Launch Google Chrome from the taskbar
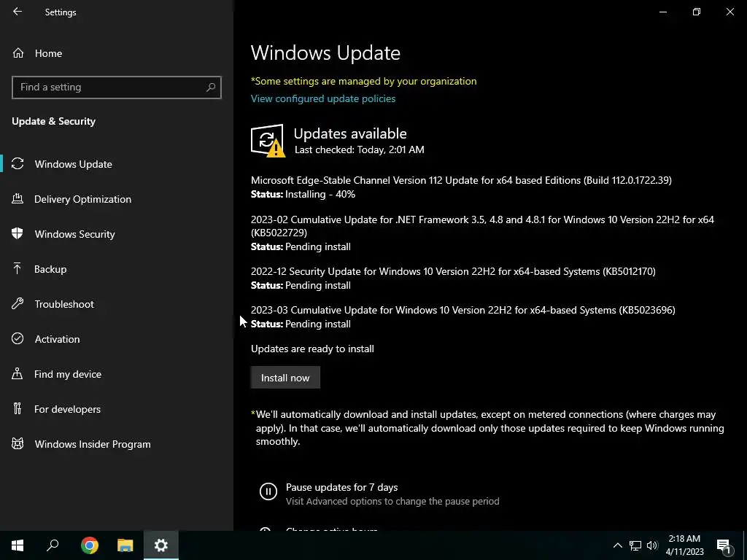The image size is (747, 560). pyautogui.click(x=89, y=545)
